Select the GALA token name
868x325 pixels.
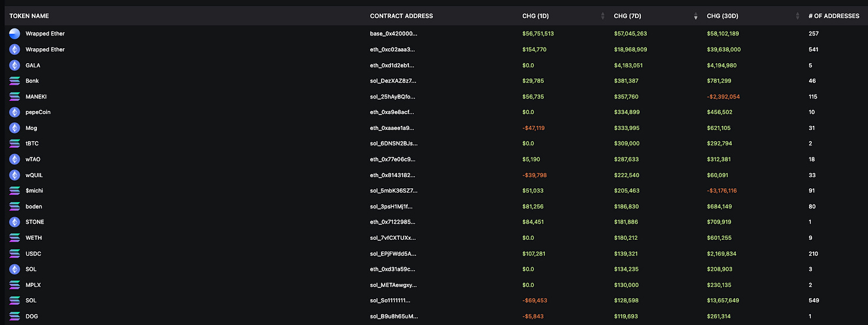33,65
